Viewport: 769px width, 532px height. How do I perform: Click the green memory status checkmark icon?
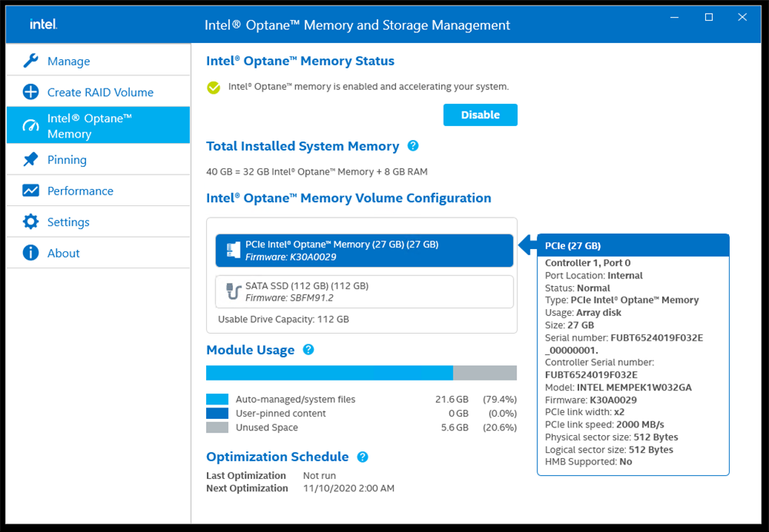214,88
